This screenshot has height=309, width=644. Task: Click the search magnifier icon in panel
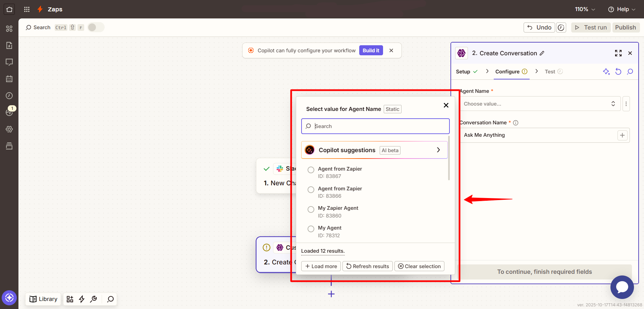tap(630, 71)
